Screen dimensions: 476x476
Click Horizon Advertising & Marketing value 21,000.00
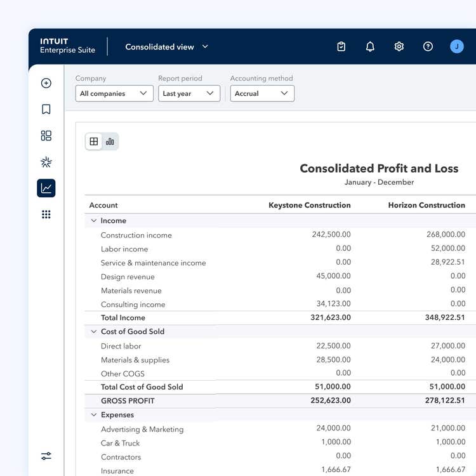pyautogui.click(x=448, y=428)
